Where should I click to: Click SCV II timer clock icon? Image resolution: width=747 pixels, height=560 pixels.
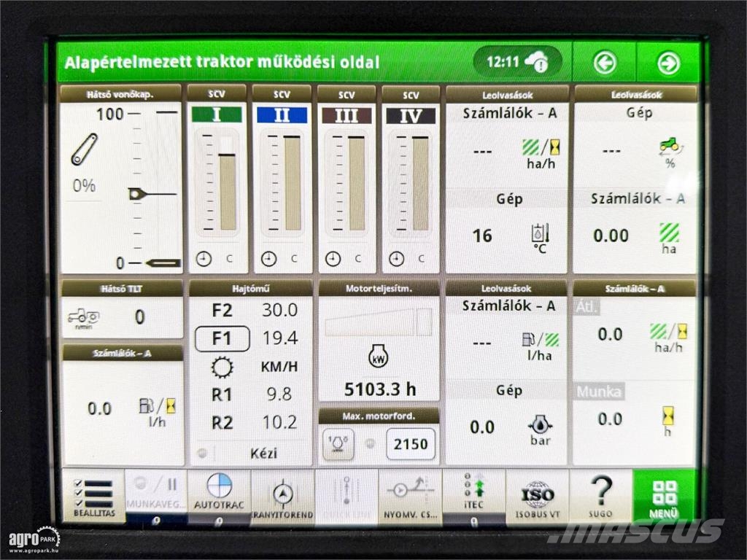tap(268, 259)
